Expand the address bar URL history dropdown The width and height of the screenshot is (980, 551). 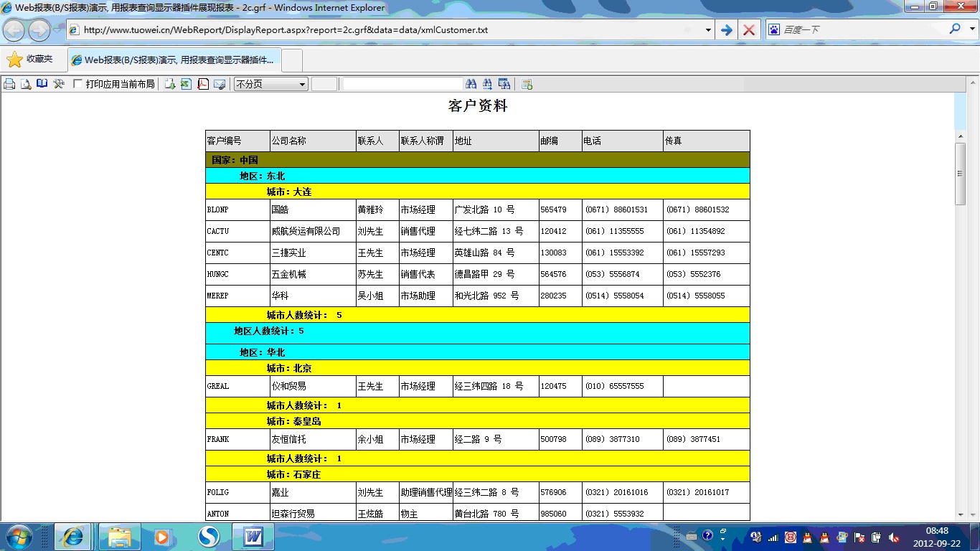pos(708,30)
